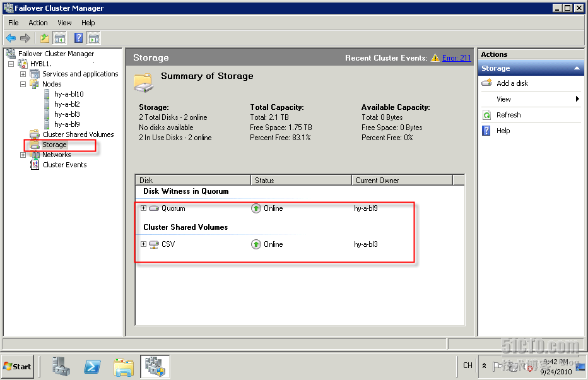Select node hy-a-bl10

coord(69,94)
